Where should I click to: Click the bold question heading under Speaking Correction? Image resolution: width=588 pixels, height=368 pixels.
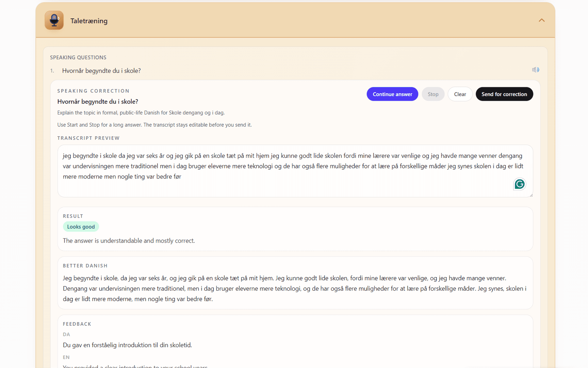pyautogui.click(x=98, y=102)
